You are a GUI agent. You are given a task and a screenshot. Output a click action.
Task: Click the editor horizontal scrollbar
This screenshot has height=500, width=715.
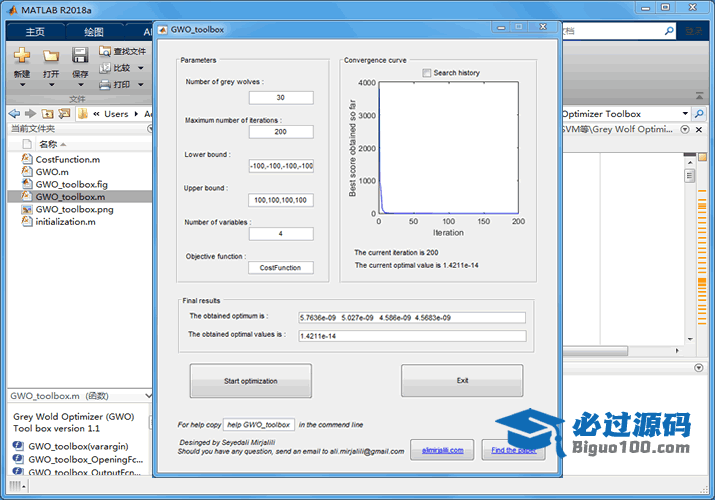point(595,351)
